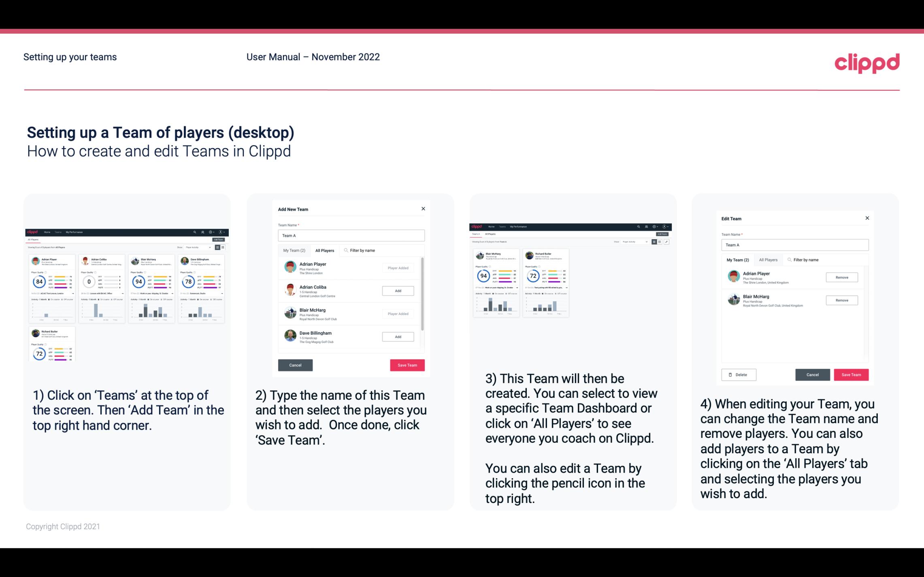The height and width of the screenshot is (577, 924).
Task: Click the close X on Edit Team dialog
Action: pos(867,218)
